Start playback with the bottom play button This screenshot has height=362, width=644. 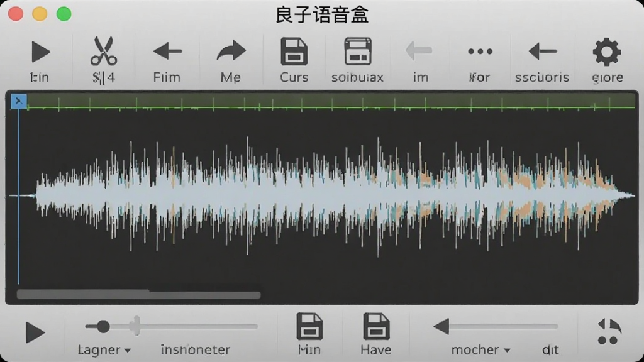point(35,332)
